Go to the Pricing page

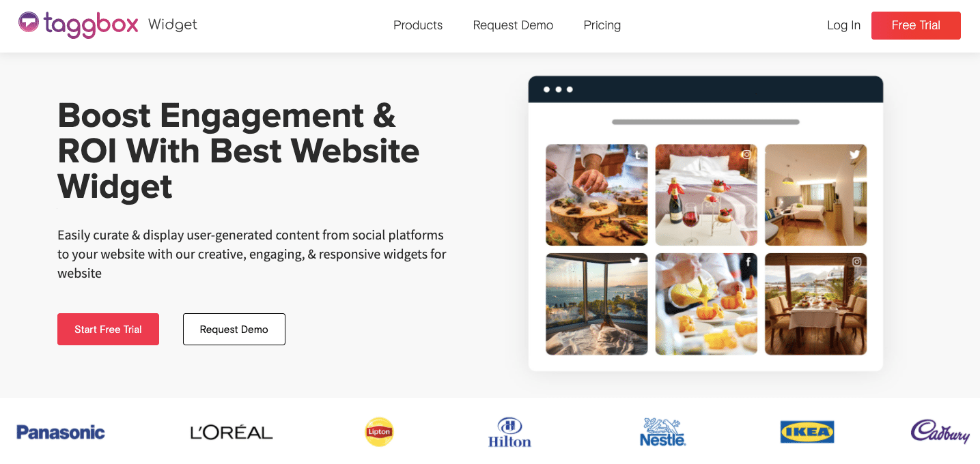602,25
